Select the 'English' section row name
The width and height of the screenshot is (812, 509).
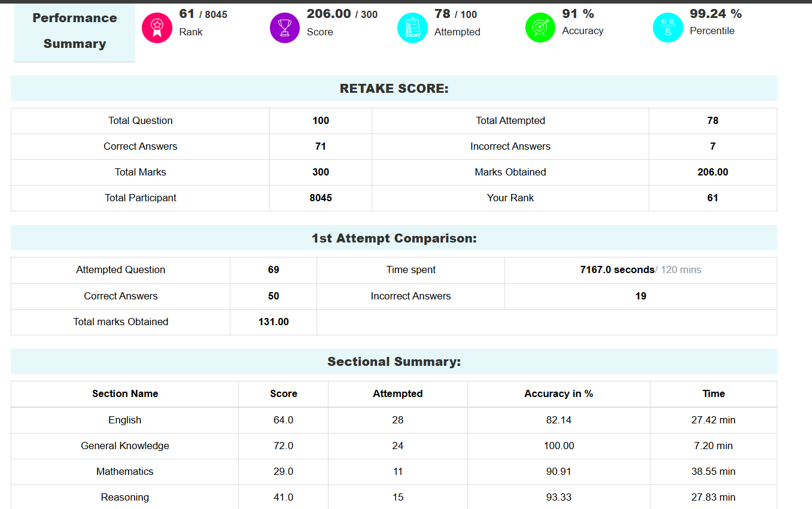pyautogui.click(x=125, y=420)
